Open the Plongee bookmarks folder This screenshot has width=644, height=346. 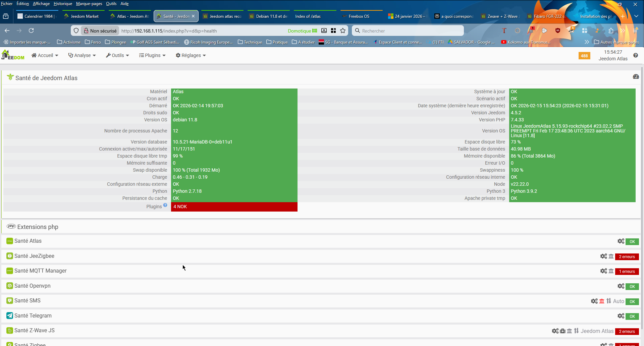[115, 42]
